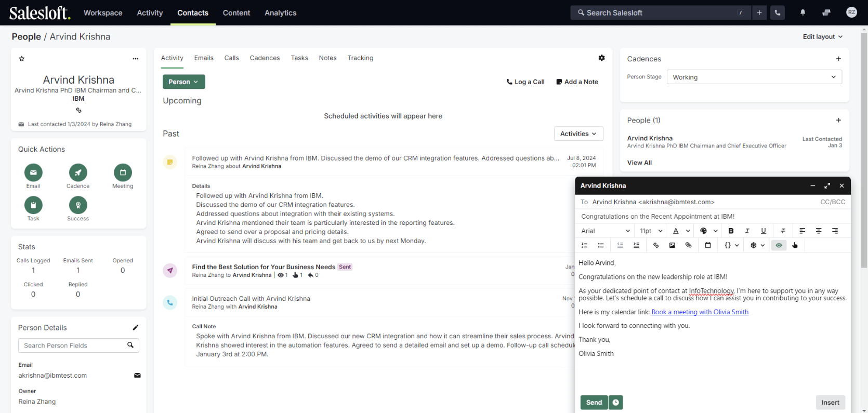This screenshot has width=868, height=413.
Task: Open notifications bell
Action: tap(803, 12)
